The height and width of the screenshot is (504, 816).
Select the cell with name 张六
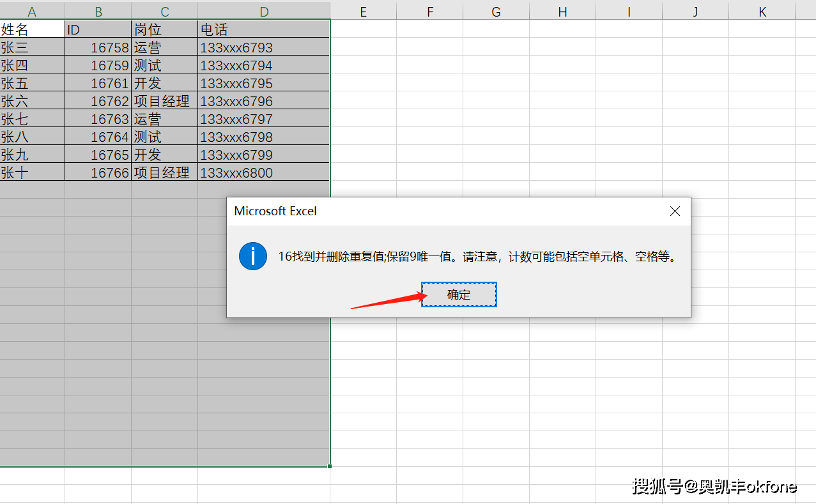click(32, 100)
